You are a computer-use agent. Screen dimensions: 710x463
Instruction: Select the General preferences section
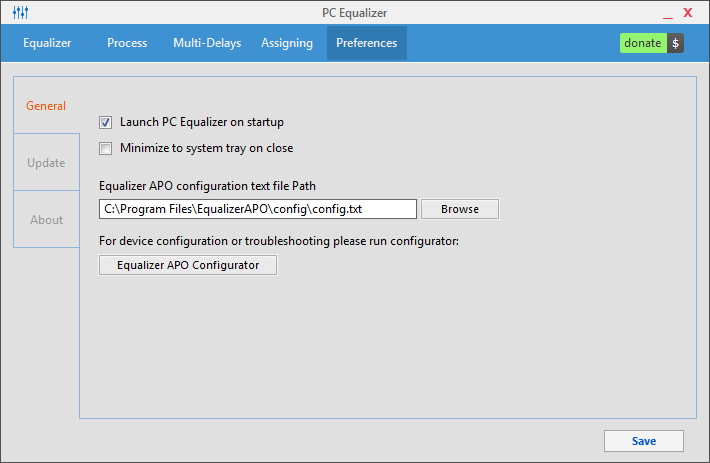pyautogui.click(x=46, y=105)
